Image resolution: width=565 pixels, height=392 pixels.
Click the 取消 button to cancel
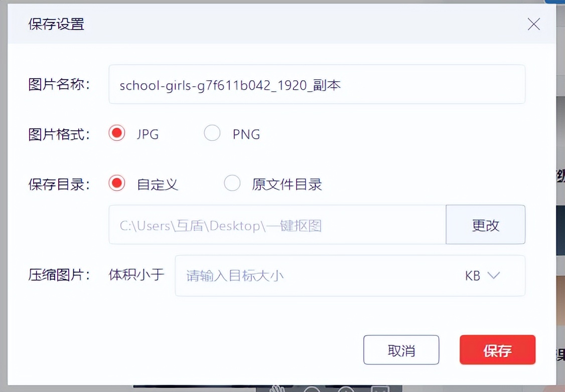click(401, 350)
